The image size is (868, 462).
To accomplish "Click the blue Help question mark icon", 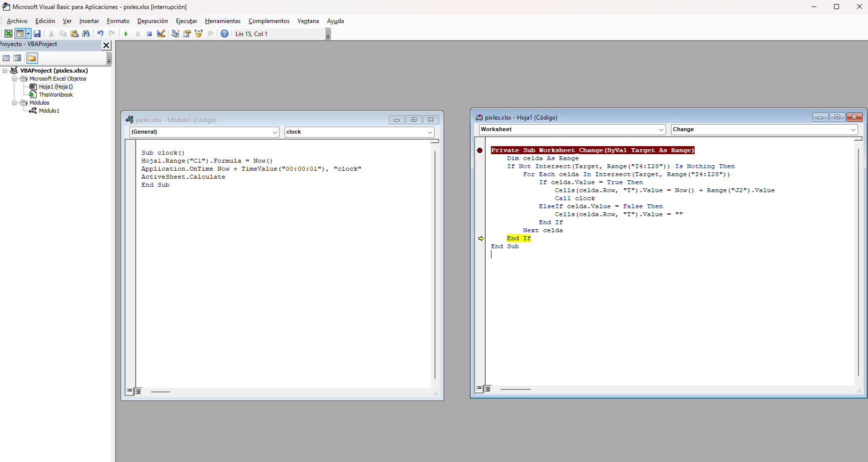I will click(x=224, y=34).
